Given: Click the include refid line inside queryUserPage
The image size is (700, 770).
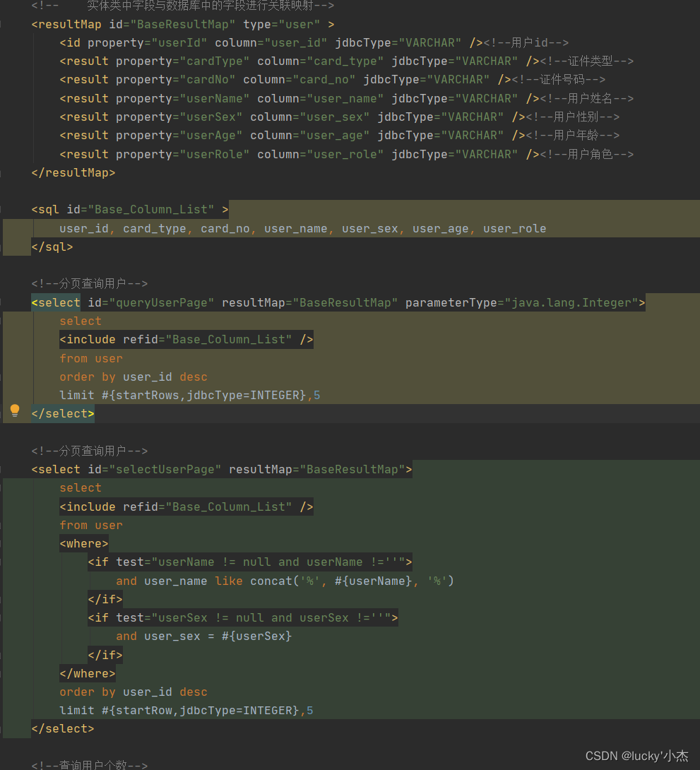Looking at the screenshot, I should tap(186, 340).
